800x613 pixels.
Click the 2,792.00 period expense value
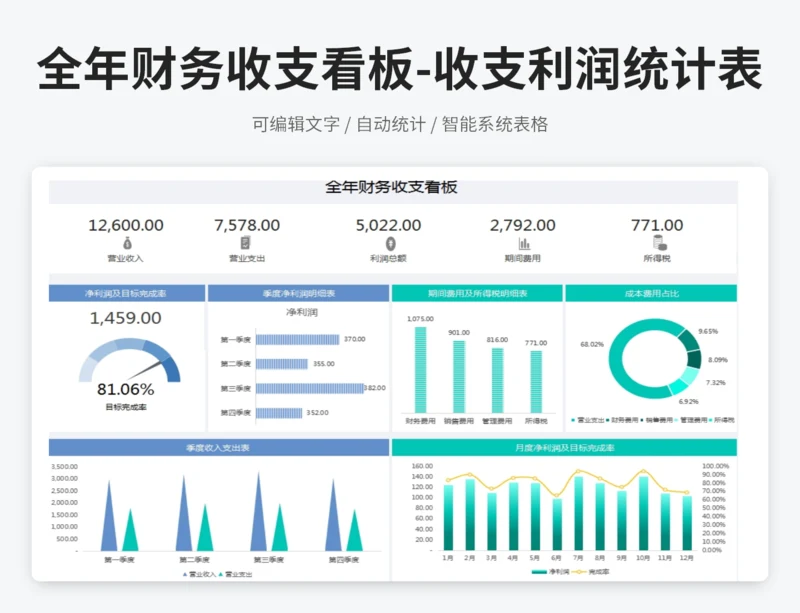click(x=522, y=225)
